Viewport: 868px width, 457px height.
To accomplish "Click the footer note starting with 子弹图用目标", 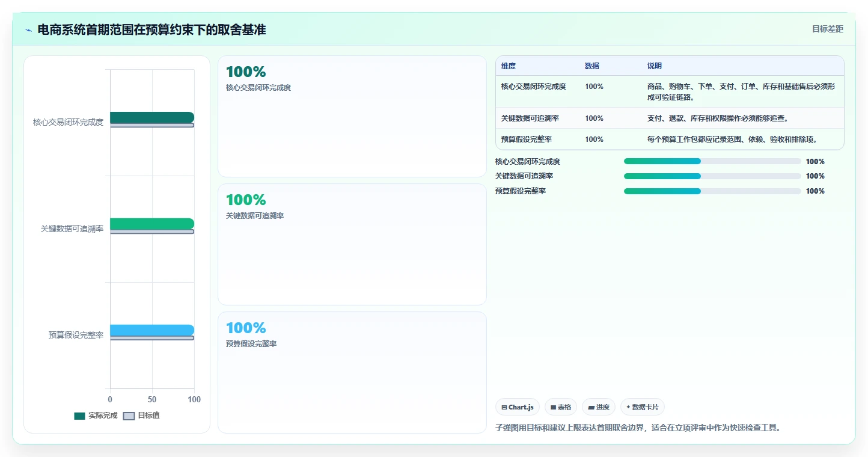I will point(638,428).
